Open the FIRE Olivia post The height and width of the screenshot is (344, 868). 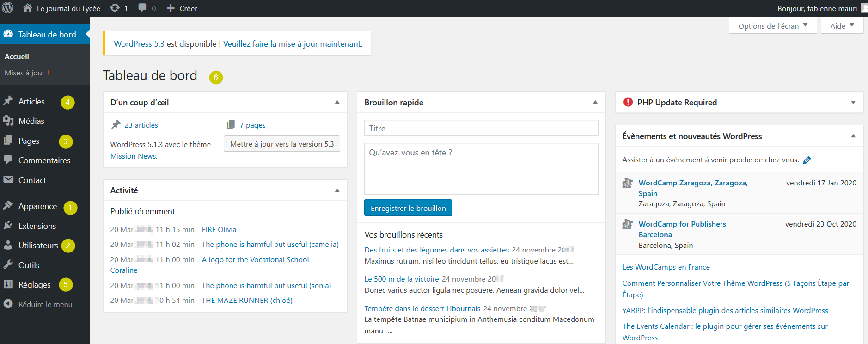tap(219, 229)
